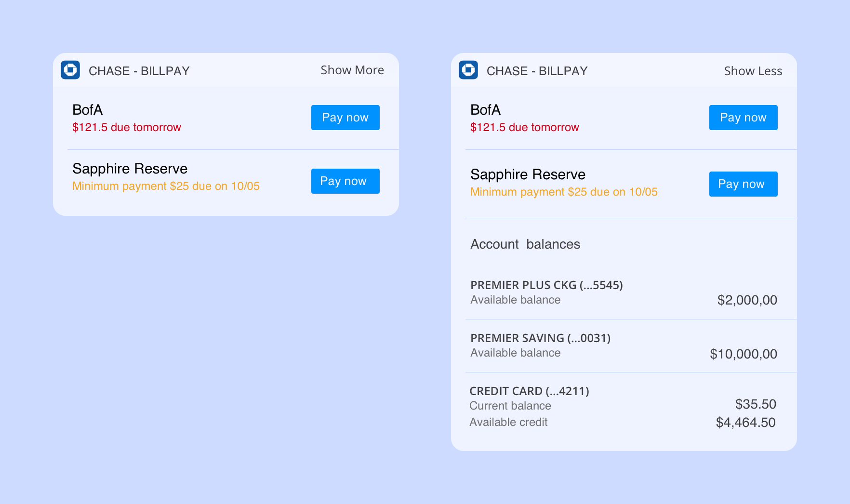Click the $4,464.50 available credit
850x504 pixels.
pos(745,423)
